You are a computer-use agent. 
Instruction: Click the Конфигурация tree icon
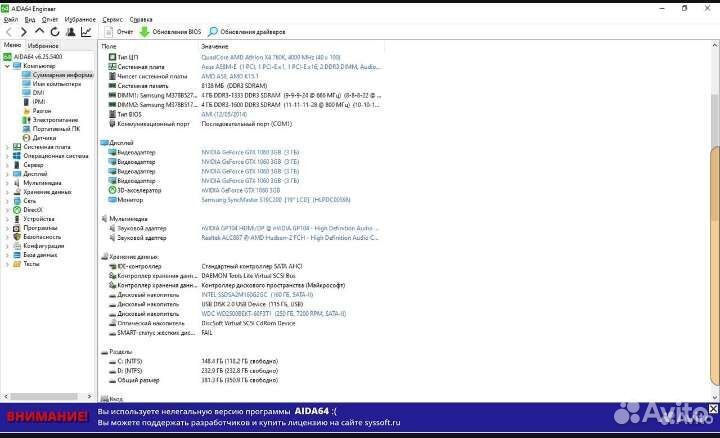(17, 246)
